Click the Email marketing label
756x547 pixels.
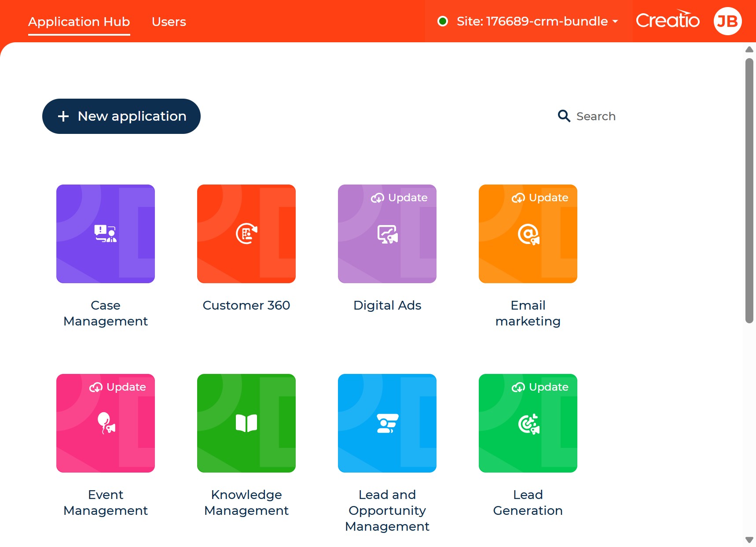528,313
